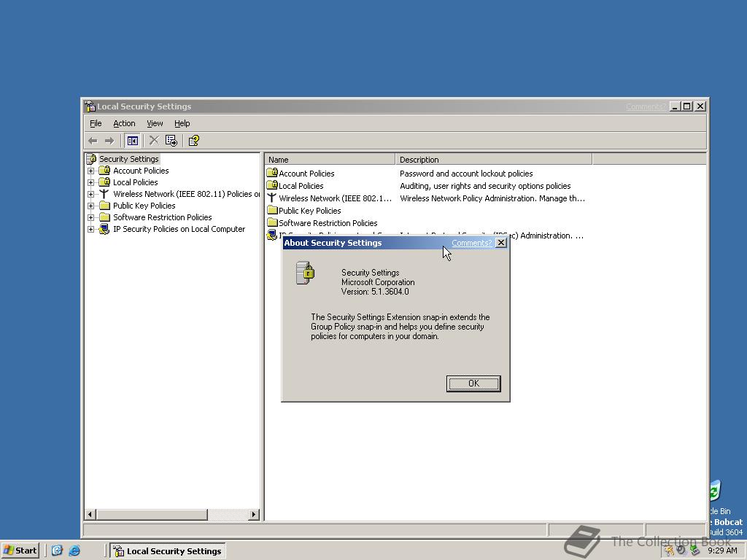Open Internet Explorer from quick launch

[x=75, y=551]
